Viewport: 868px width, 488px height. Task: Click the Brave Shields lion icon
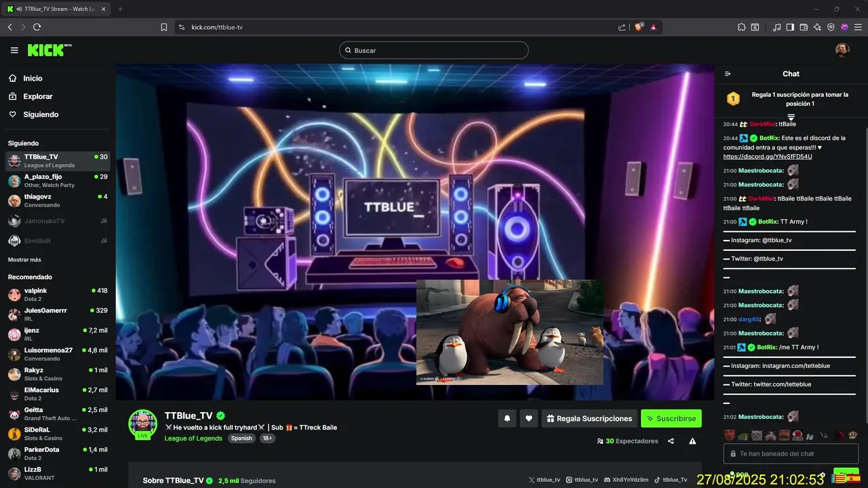(x=638, y=27)
